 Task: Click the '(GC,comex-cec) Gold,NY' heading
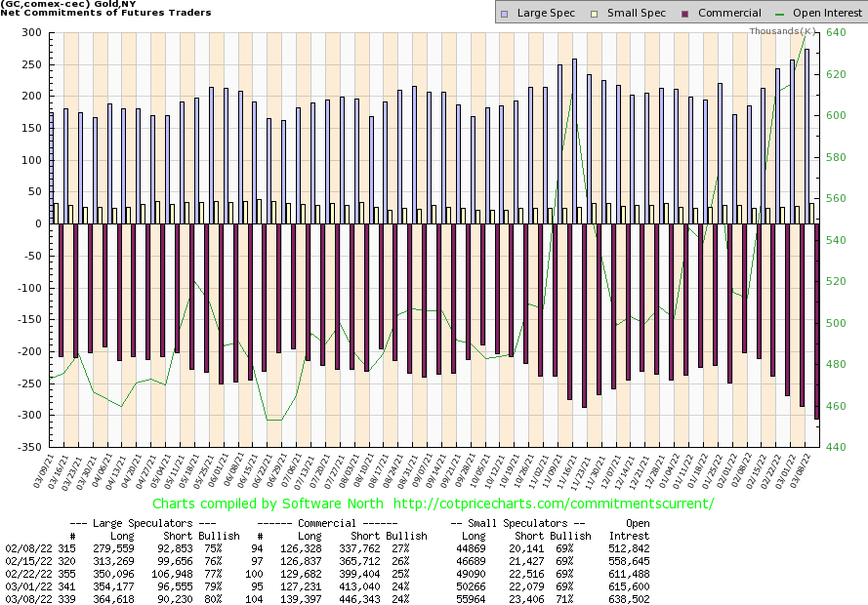(68, 6)
